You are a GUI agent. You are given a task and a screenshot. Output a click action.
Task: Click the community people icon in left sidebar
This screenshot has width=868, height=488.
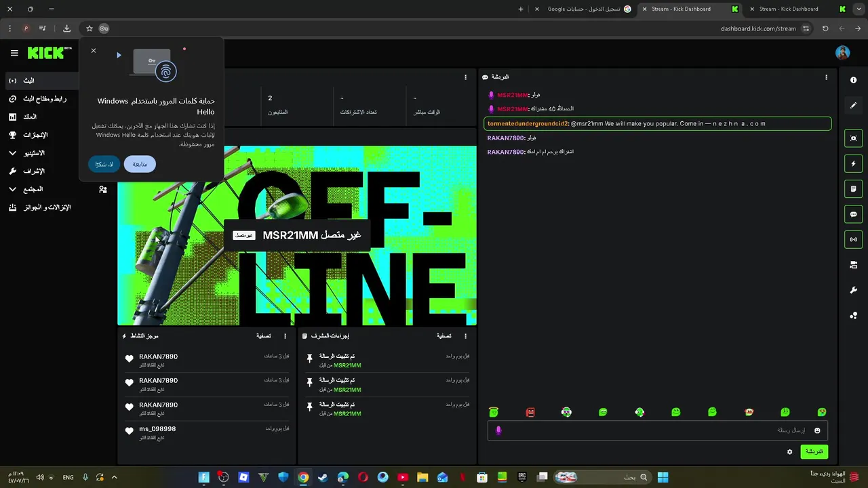pos(103,190)
